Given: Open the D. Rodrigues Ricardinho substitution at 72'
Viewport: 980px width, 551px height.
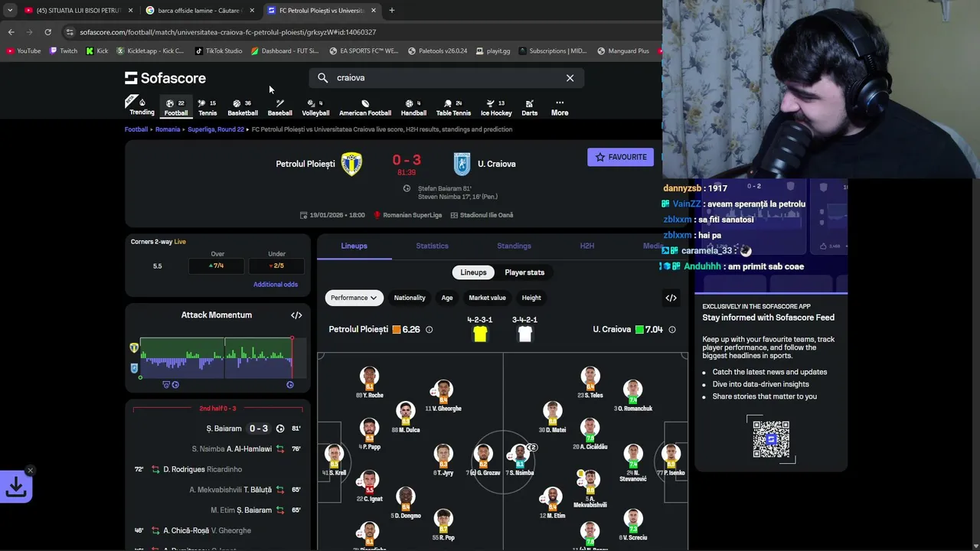Looking at the screenshot, I should tap(218, 469).
